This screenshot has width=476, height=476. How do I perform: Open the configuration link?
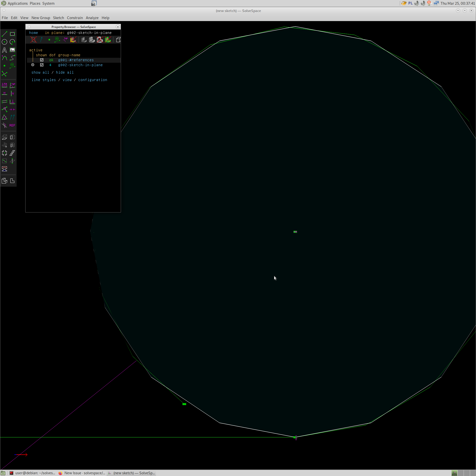pyautogui.click(x=92, y=80)
